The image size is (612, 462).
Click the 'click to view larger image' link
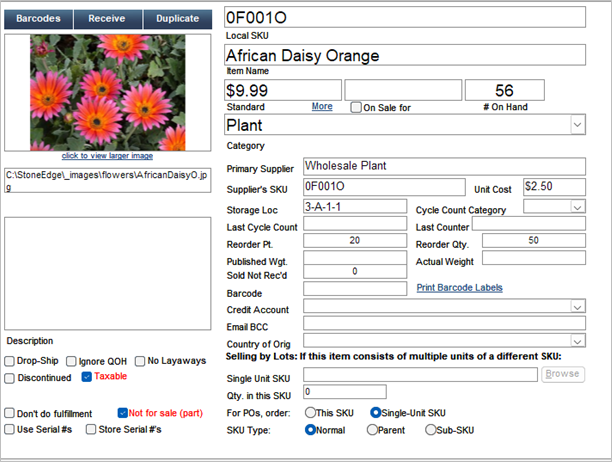pos(106,156)
